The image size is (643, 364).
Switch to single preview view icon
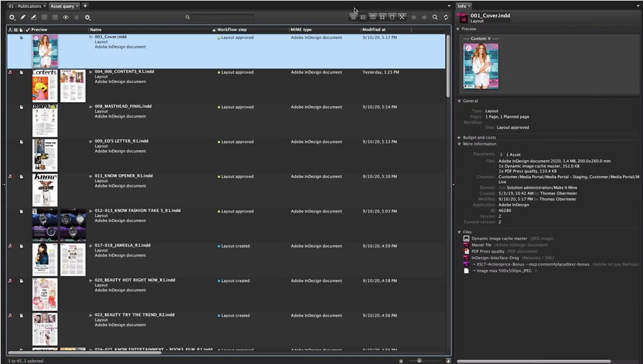coord(392,17)
